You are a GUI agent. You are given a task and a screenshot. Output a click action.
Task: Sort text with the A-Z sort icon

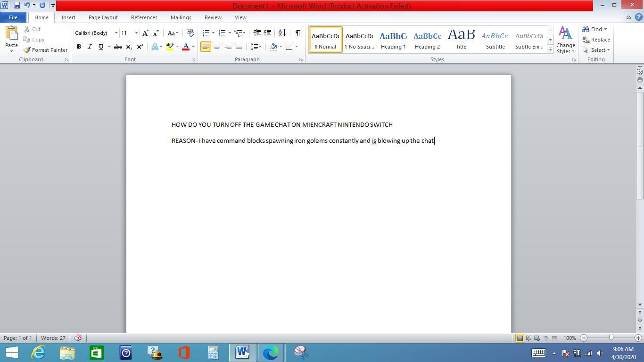282,33
